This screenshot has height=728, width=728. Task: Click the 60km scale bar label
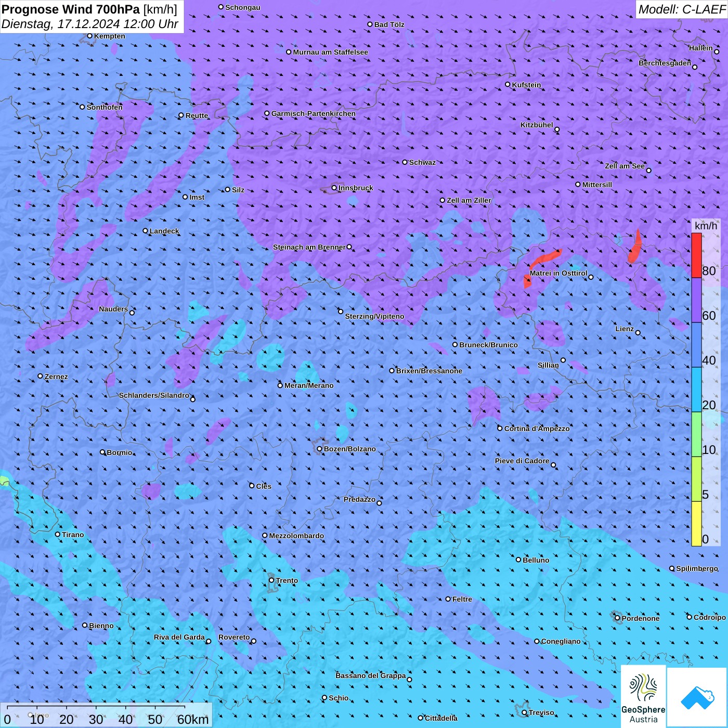coord(193,719)
